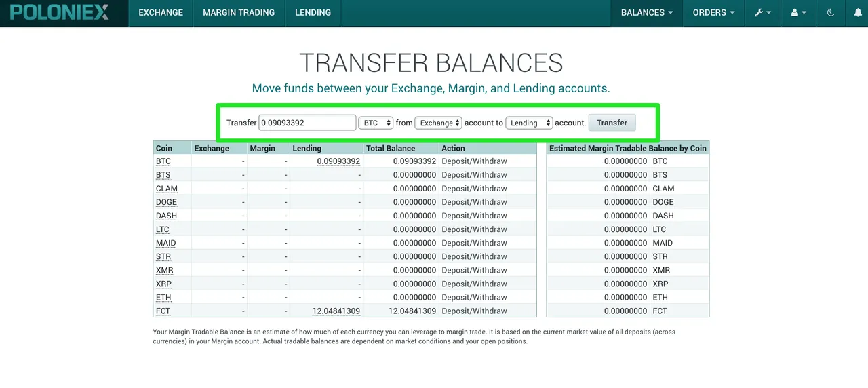Click the BTC coin link
Screen dimensions: 868x388
tap(163, 161)
